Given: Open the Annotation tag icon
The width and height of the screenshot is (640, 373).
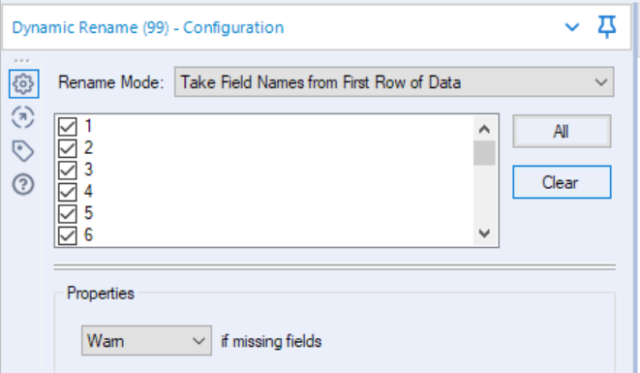Looking at the screenshot, I should coord(23,151).
